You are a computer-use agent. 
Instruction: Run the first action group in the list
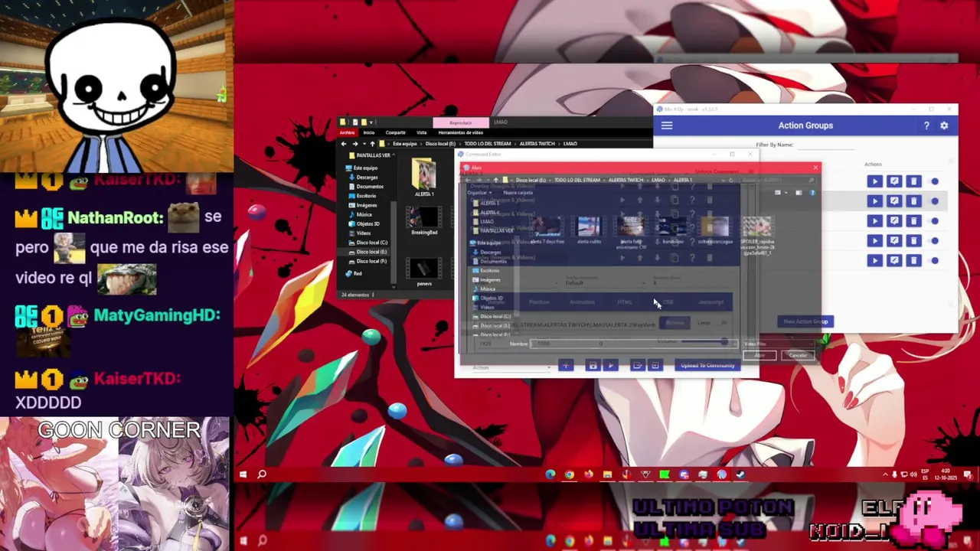874,181
